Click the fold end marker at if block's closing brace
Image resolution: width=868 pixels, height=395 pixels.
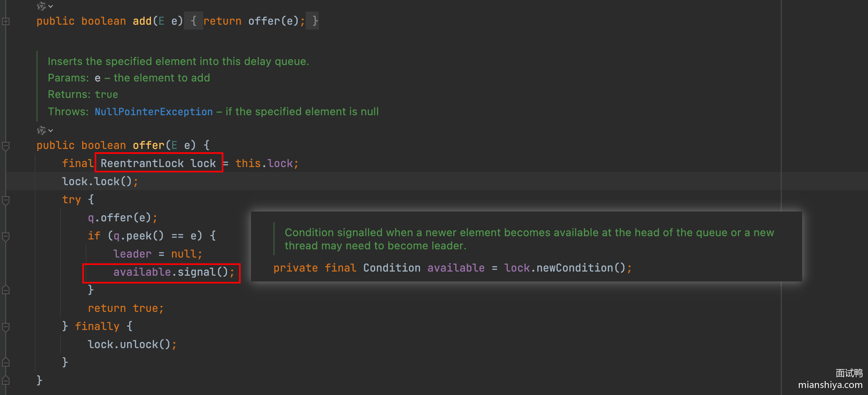pyautogui.click(x=6, y=290)
